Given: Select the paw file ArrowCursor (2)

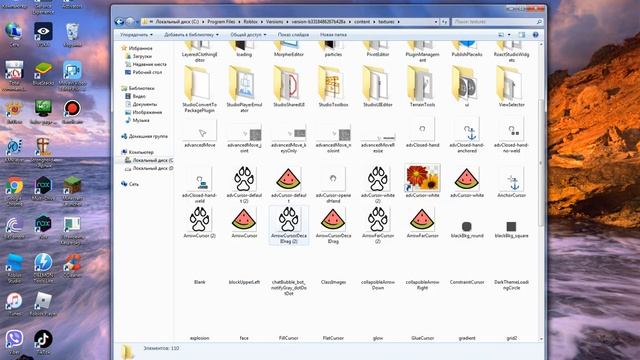Looking at the screenshot, I should (200, 222).
